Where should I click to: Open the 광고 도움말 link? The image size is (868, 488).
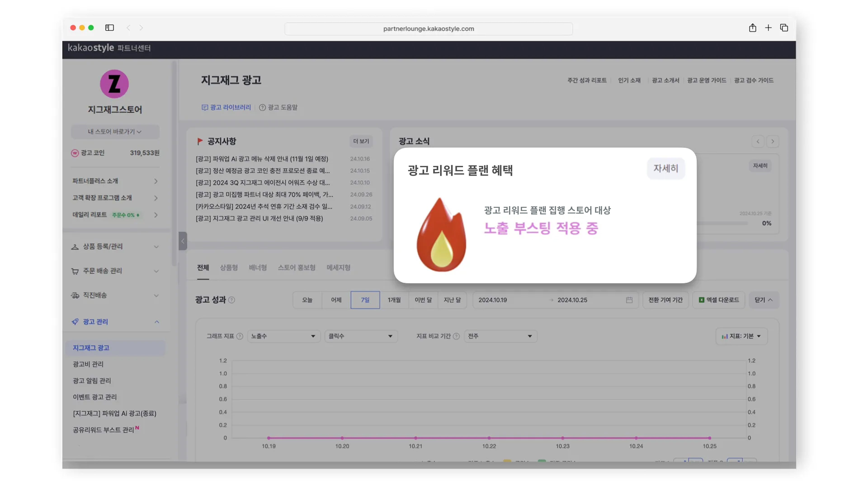click(278, 108)
